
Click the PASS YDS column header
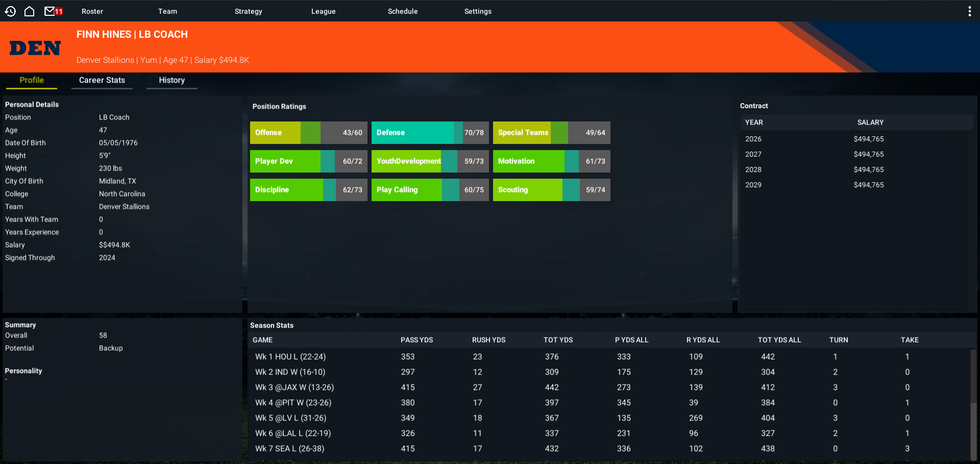tap(416, 340)
